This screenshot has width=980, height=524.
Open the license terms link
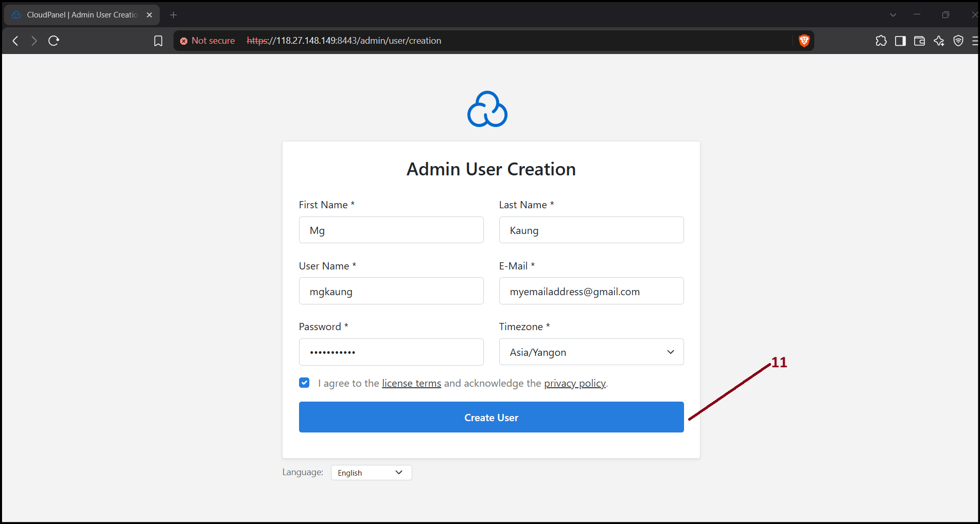[411, 383]
